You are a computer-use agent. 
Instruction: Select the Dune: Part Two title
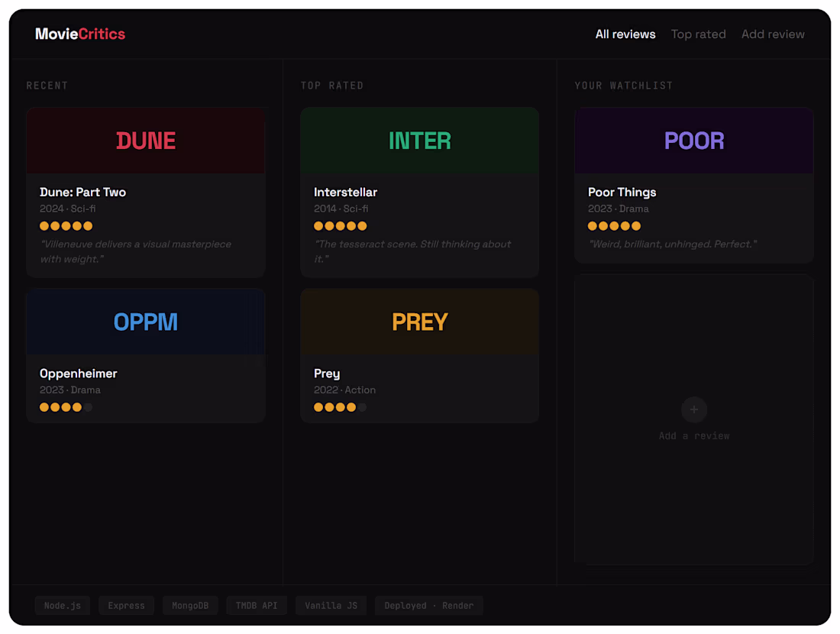pyautogui.click(x=82, y=192)
